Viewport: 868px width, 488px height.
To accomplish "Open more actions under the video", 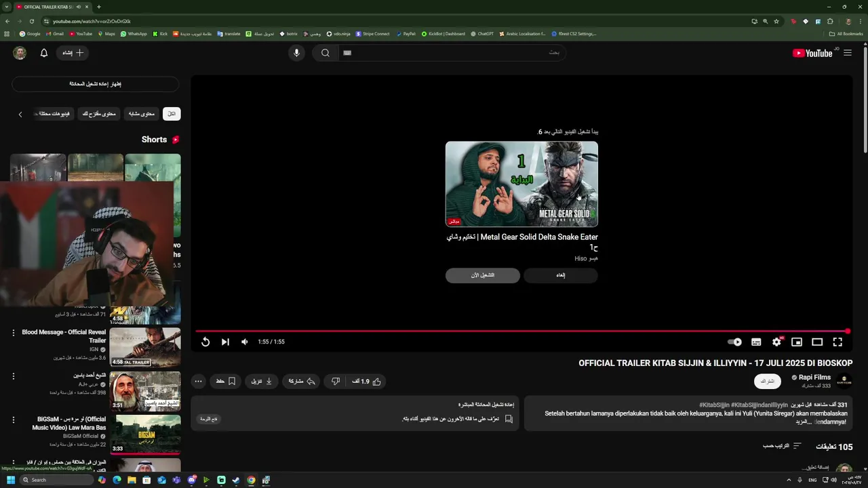I will tap(198, 382).
